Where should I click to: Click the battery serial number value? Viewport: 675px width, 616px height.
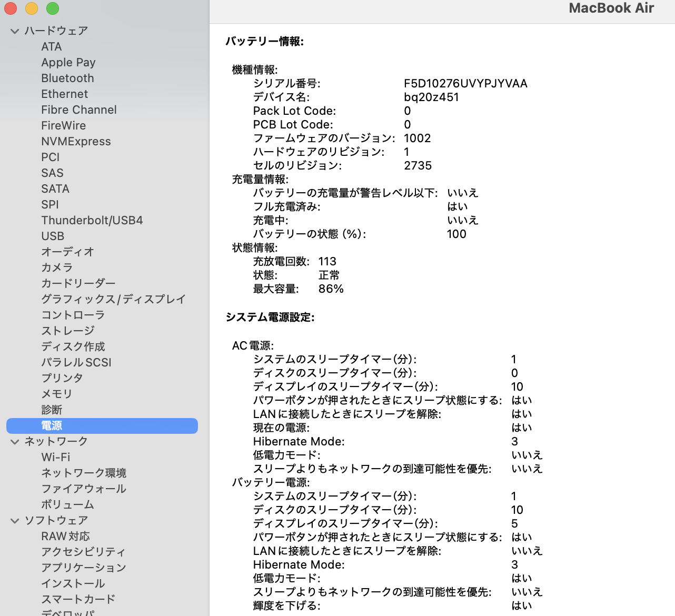465,84
